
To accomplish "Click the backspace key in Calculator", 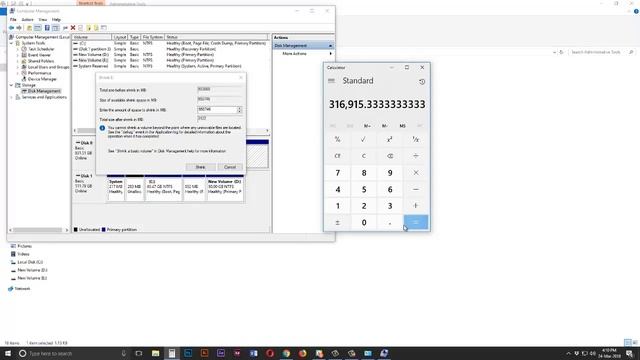I will pos(389,156).
